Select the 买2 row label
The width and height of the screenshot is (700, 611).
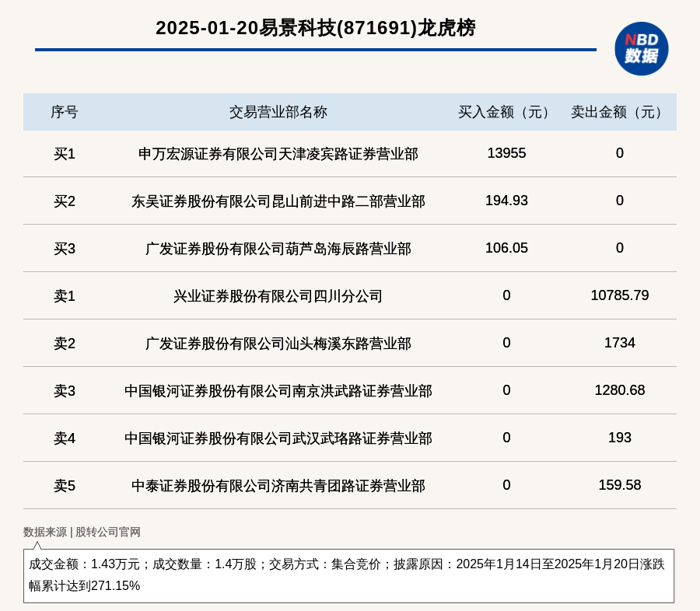(65, 201)
